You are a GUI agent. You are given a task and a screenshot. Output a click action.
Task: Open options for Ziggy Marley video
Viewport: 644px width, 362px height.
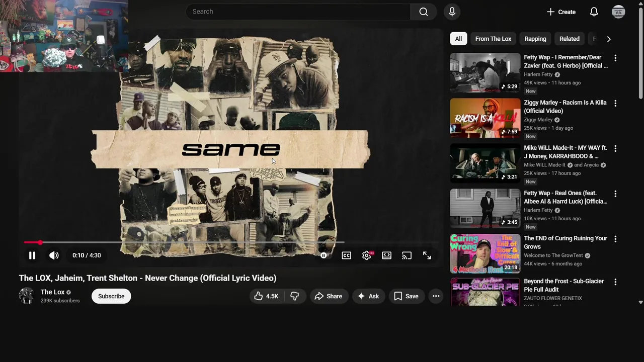(x=615, y=103)
